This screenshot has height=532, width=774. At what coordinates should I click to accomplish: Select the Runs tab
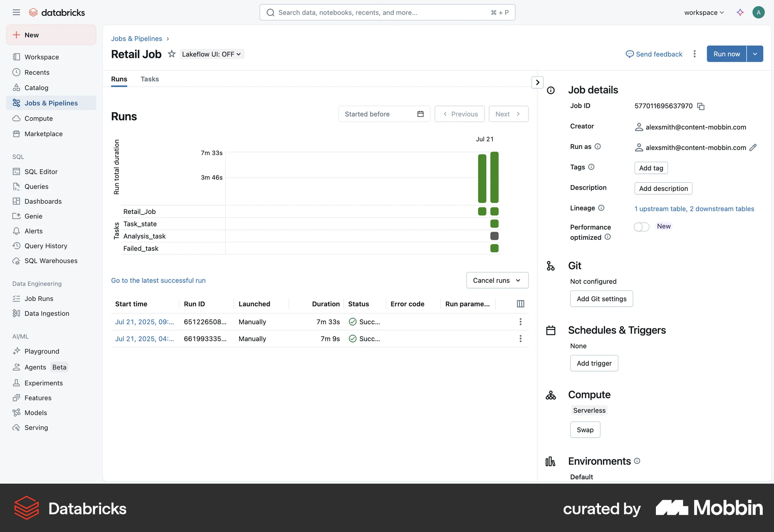click(119, 79)
